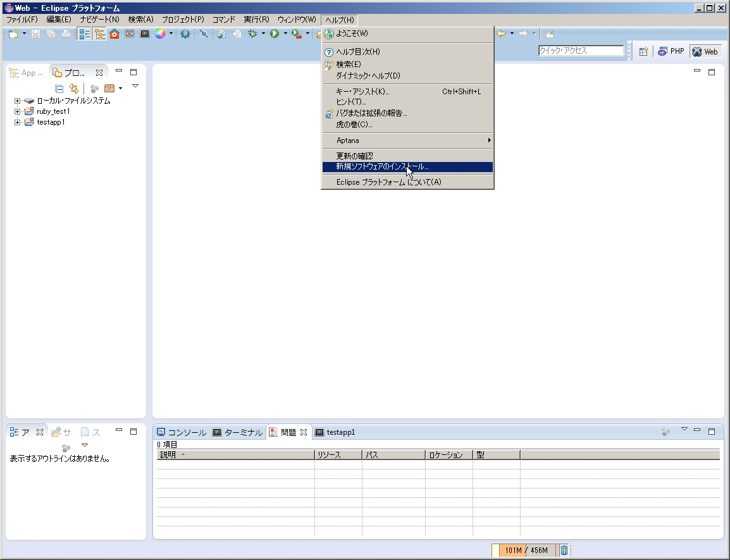Click the Print icon in toolbar
Image resolution: width=730 pixels, height=560 pixels.
(x=66, y=34)
